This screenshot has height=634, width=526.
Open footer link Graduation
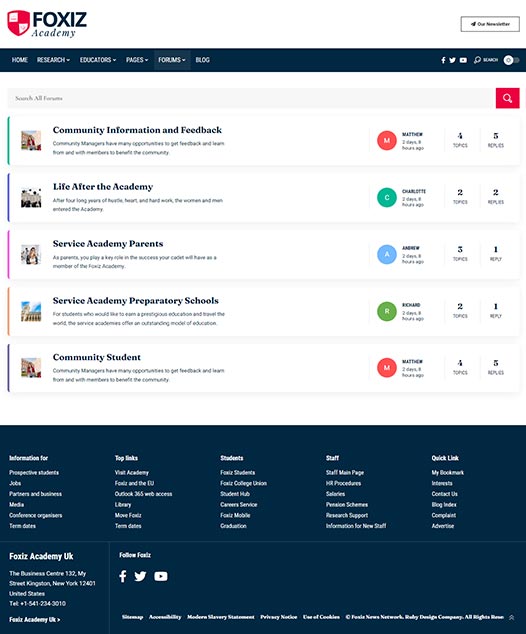point(233,526)
